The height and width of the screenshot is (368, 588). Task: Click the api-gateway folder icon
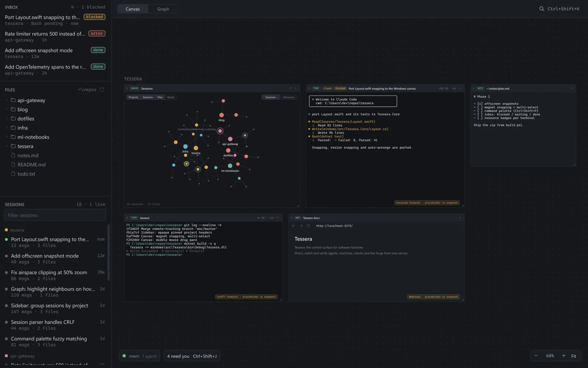pyautogui.click(x=13, y=100)
